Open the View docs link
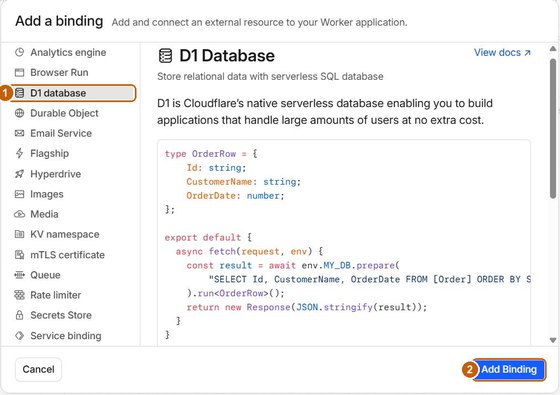The height and width of the screenshot is (395, 560). point(502,52)
